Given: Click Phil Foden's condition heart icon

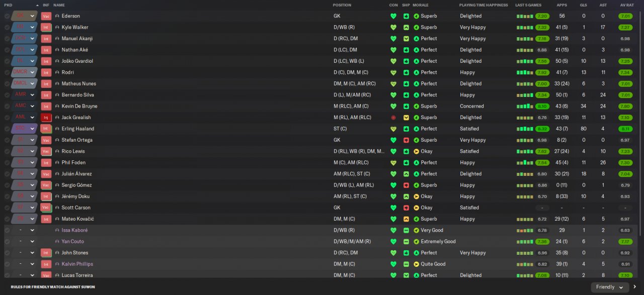Looking at the screenshot, I should [x=393, y=163].
